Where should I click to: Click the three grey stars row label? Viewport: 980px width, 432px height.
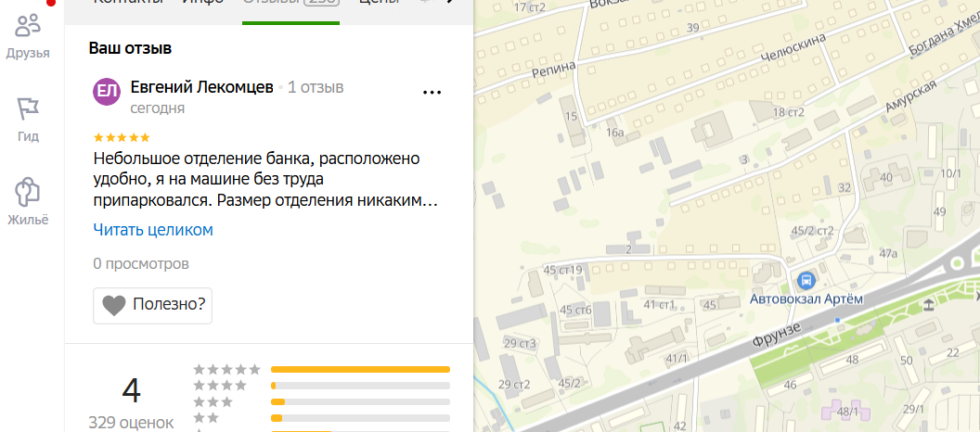pos(213,401)
